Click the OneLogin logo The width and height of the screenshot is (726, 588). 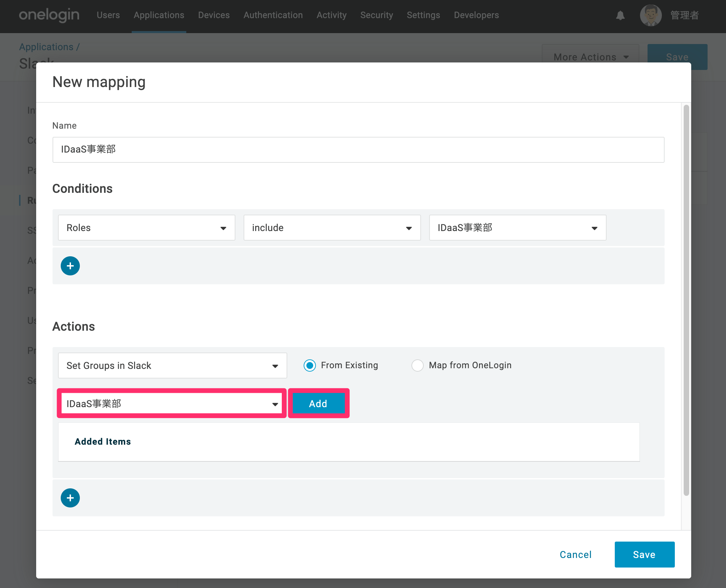pyautogui.click(x=49, y=15)
